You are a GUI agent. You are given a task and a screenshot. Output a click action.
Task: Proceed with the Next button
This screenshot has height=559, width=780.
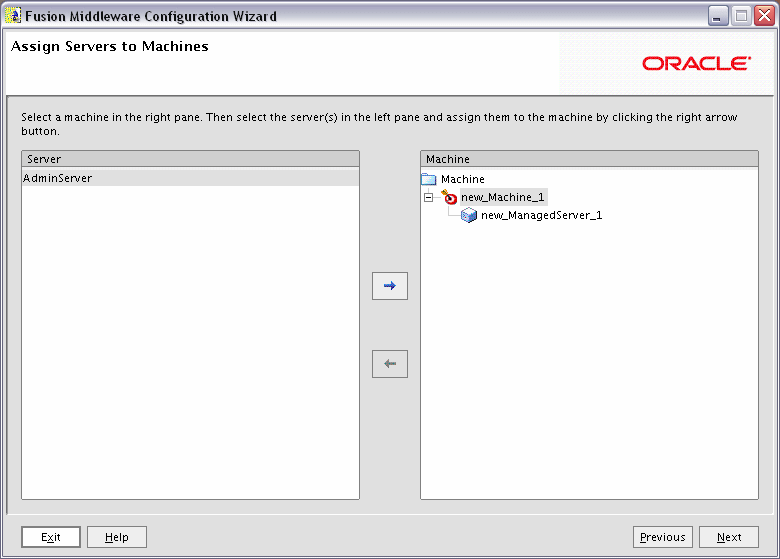click(729, 537)
